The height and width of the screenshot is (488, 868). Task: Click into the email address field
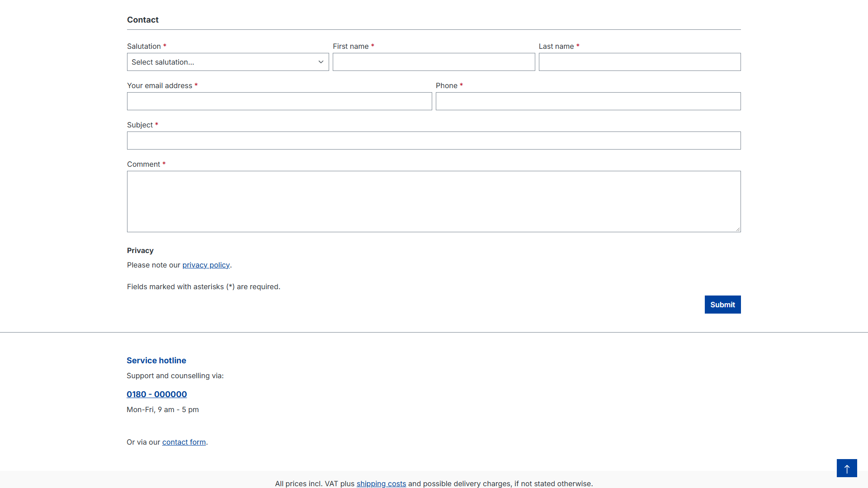point(279,101)
